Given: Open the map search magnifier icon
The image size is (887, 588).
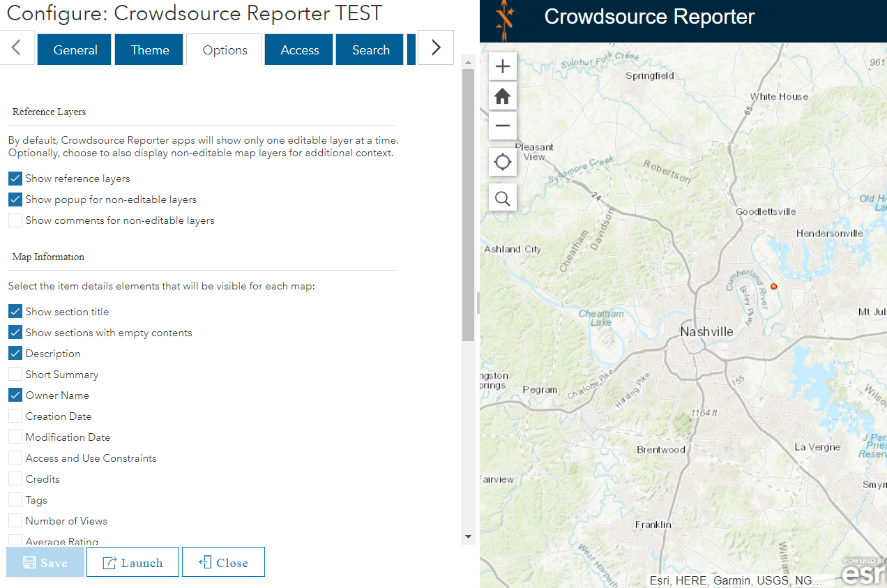Looking at the screenshot, I should point(503,198).
